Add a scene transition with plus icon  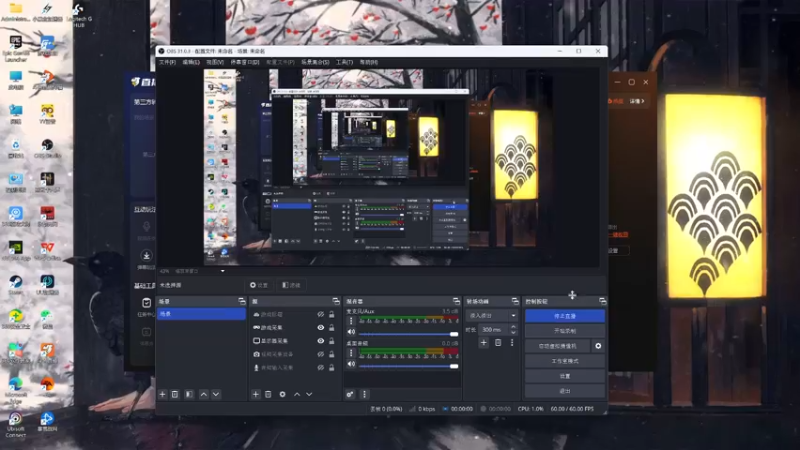pos(484,343)
